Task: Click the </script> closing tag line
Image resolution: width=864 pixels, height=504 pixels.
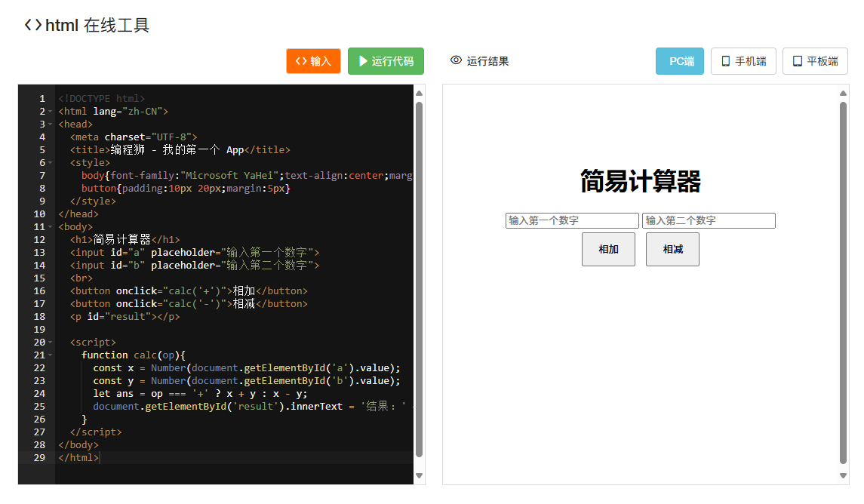Action: point(96,432)
